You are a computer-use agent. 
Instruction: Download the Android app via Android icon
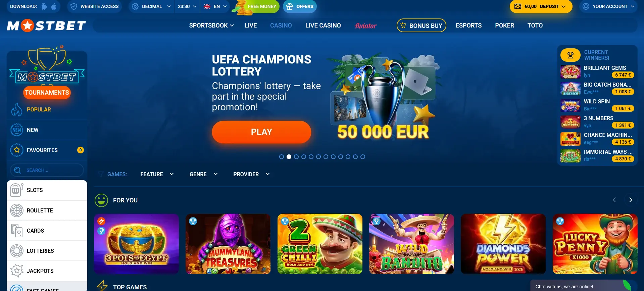tap(44, 6)
